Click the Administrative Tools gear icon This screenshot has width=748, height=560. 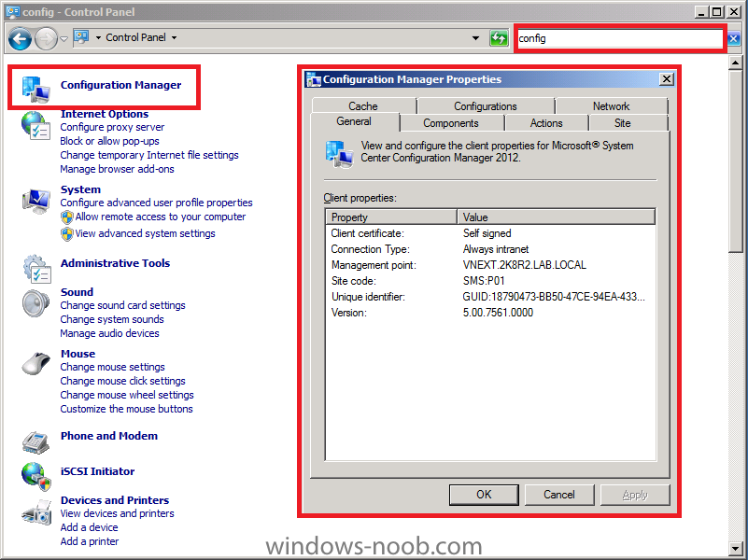tap(36, 268)
